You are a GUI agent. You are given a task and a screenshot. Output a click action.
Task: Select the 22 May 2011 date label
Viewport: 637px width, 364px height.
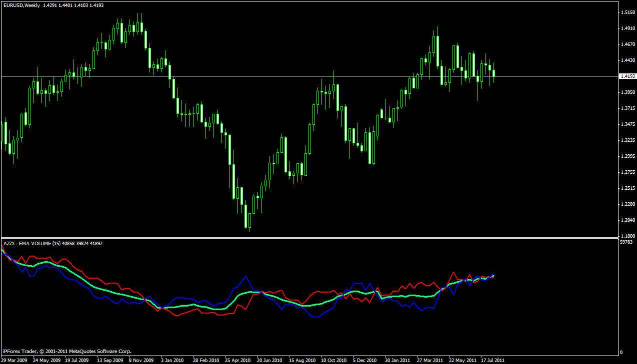(x=462, y=360)
